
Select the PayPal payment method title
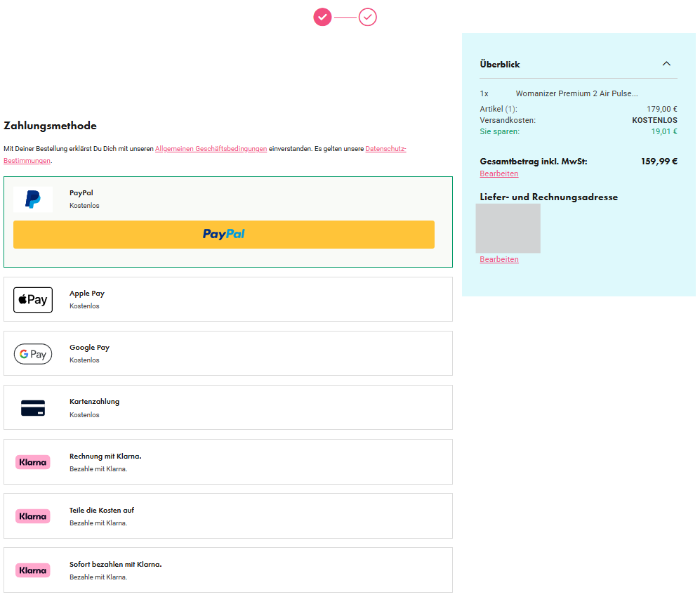pos(81,193)
